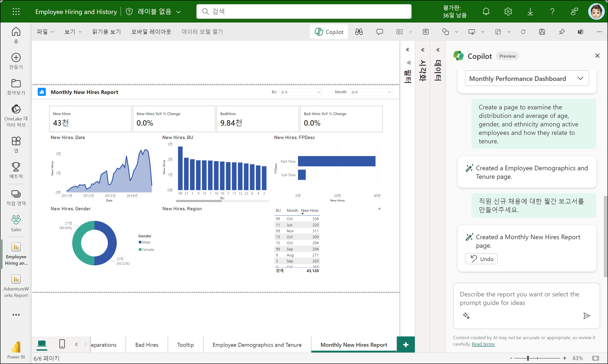The height and width of the screenshot is (364, 608).
Task: Open the notifications bell
Action: [486, 11]
